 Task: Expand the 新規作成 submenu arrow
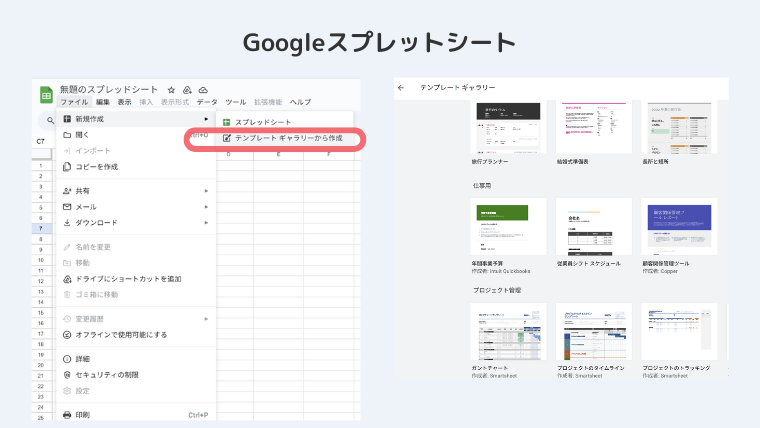pos(206,119)
